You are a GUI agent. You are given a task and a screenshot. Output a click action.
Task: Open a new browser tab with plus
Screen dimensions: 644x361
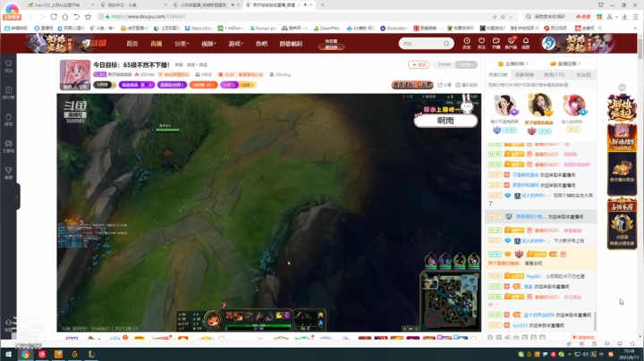(322, 5)
